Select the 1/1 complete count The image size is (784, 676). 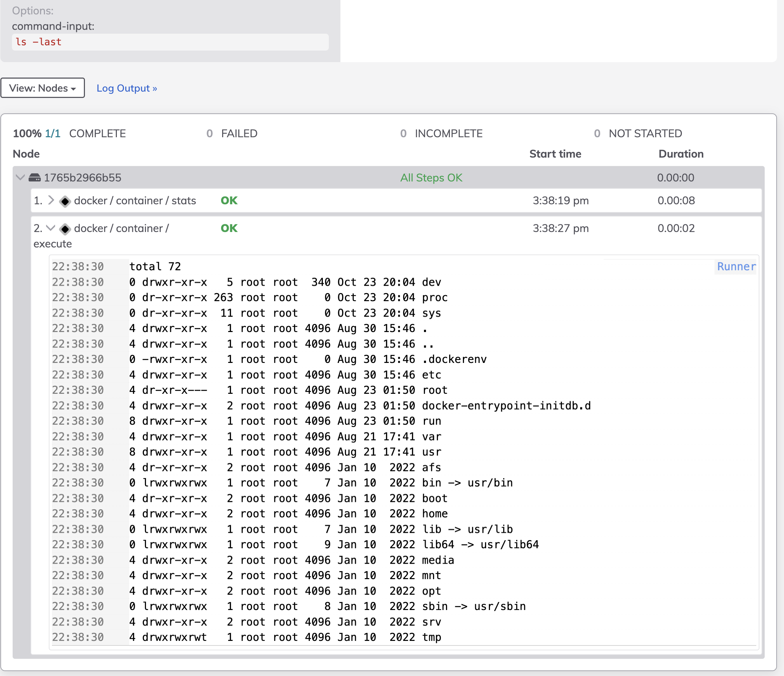53,134
